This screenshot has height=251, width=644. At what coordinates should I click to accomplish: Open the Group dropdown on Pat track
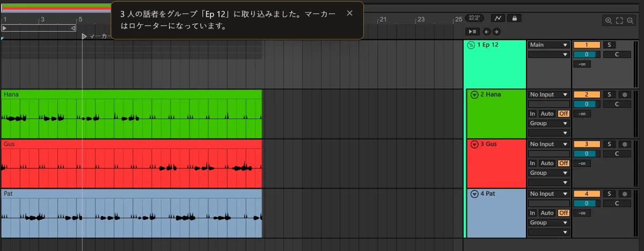(548, 223)
